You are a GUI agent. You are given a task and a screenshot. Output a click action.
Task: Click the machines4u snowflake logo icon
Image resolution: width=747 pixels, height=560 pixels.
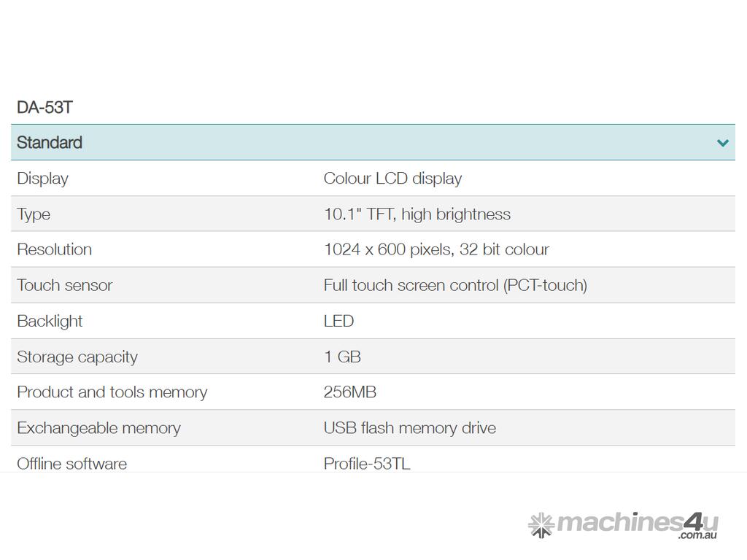[541, 524]
